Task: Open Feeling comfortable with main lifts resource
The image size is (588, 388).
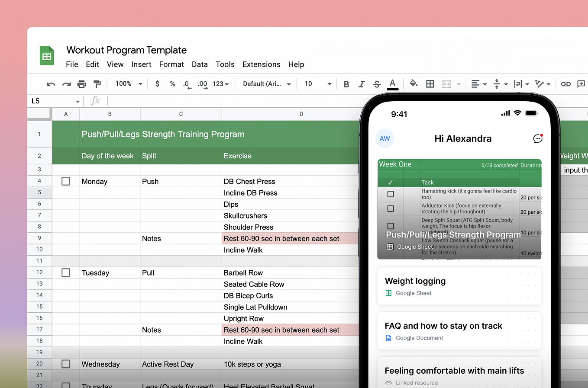Action: 459,372
